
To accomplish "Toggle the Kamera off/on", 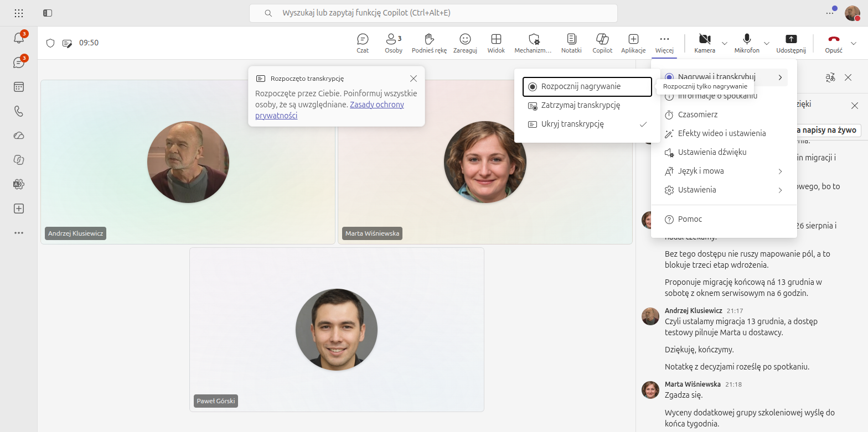I will 705,43.
